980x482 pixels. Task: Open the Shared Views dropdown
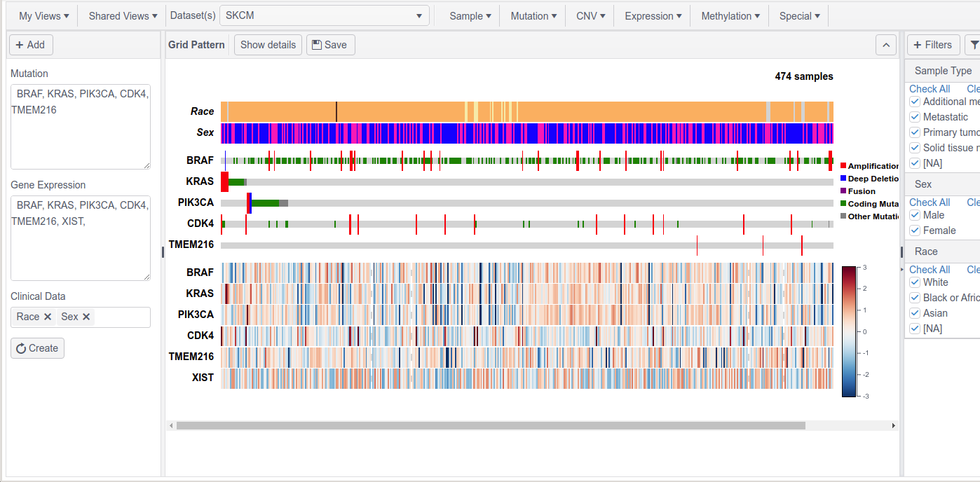(123, 15)
